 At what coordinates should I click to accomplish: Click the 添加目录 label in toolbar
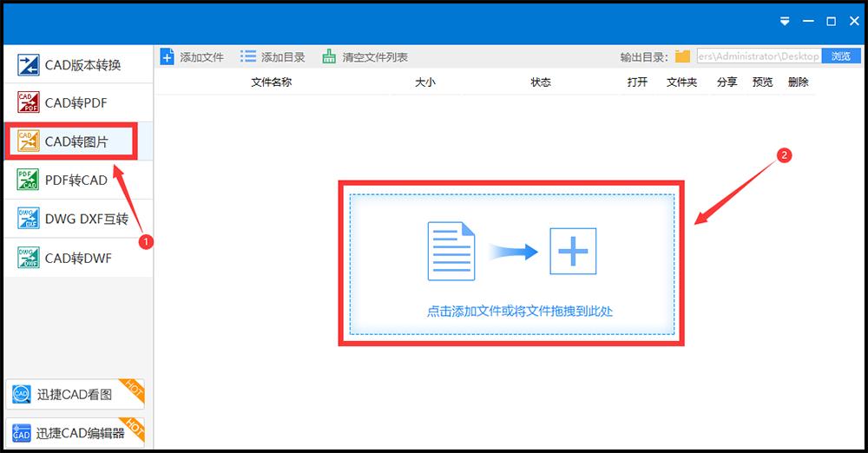coord(283,57)
